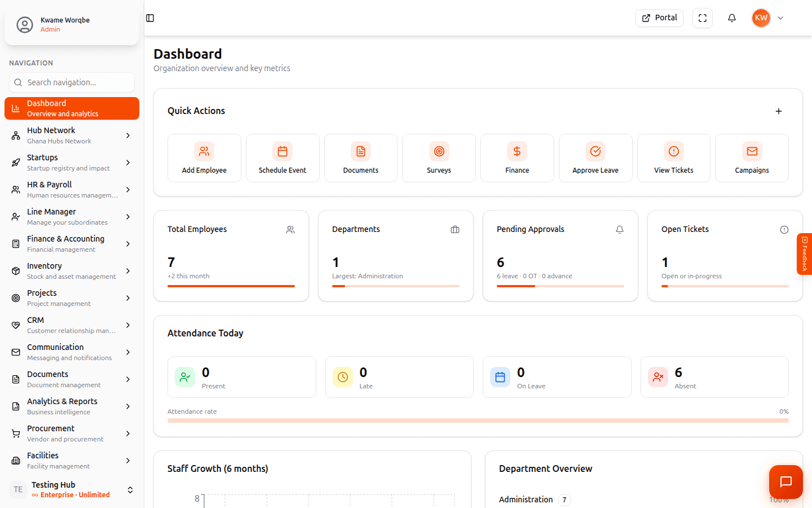Open the Campaigns quick action
This screenshot has height=508, width=812.
[x=752, y=158]
